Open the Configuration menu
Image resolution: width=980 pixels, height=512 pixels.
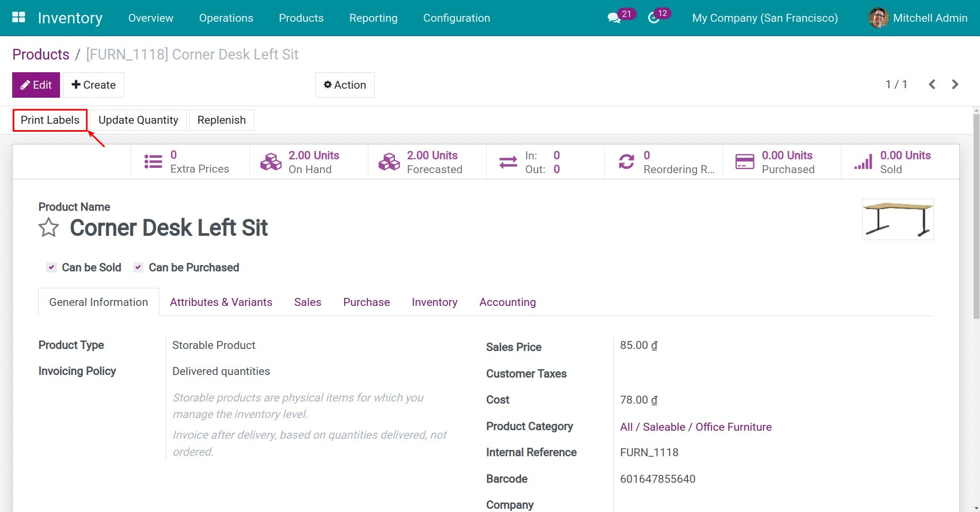(x=457, y=18)
